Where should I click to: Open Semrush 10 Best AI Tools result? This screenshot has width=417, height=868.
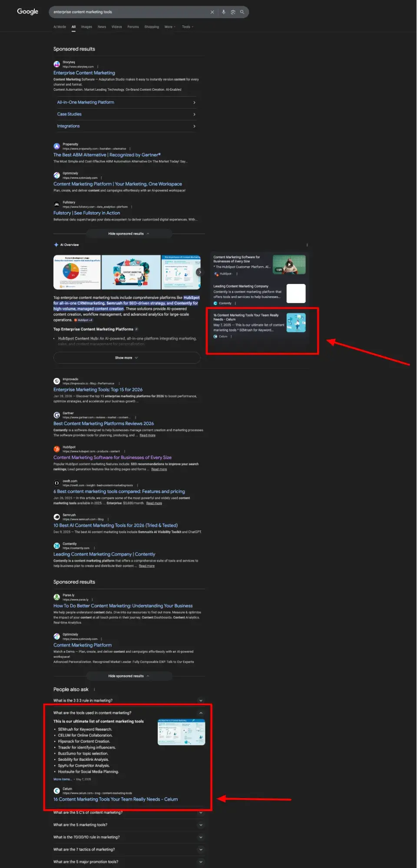click(x=116, y=525)
